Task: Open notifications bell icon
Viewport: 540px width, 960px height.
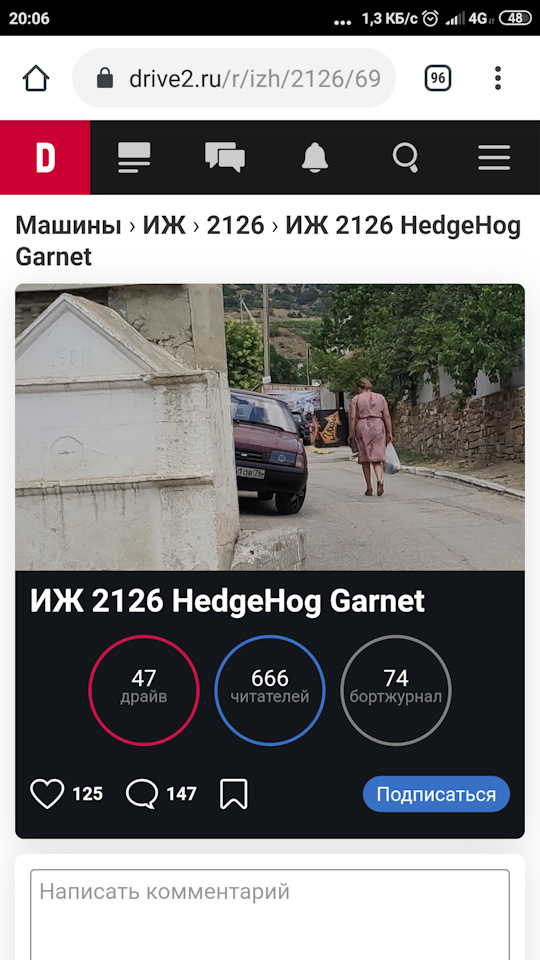Action: click(315, 157)
